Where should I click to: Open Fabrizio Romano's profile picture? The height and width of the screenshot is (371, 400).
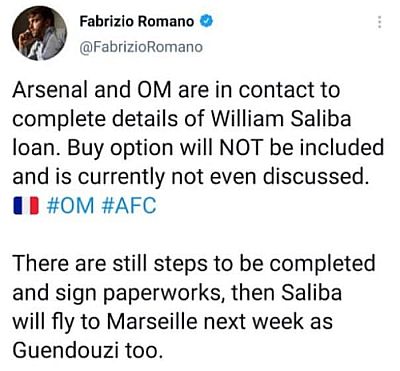[x=39, y=33]
